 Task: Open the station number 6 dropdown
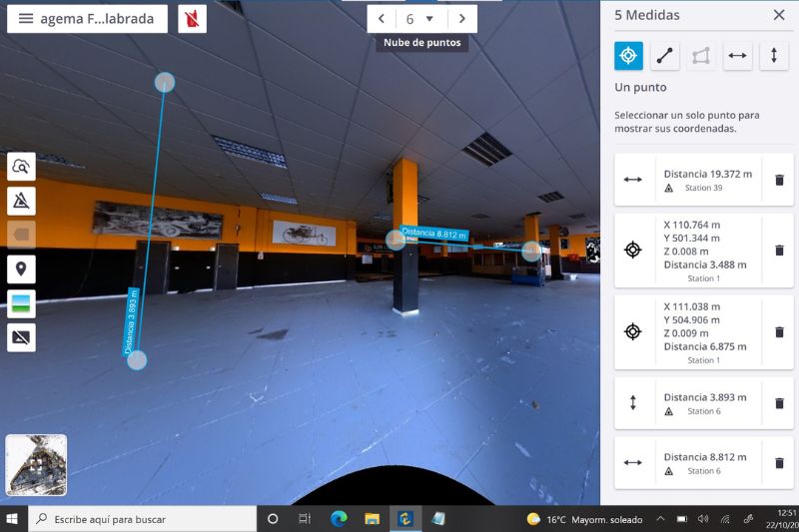(x=419, y=19)
